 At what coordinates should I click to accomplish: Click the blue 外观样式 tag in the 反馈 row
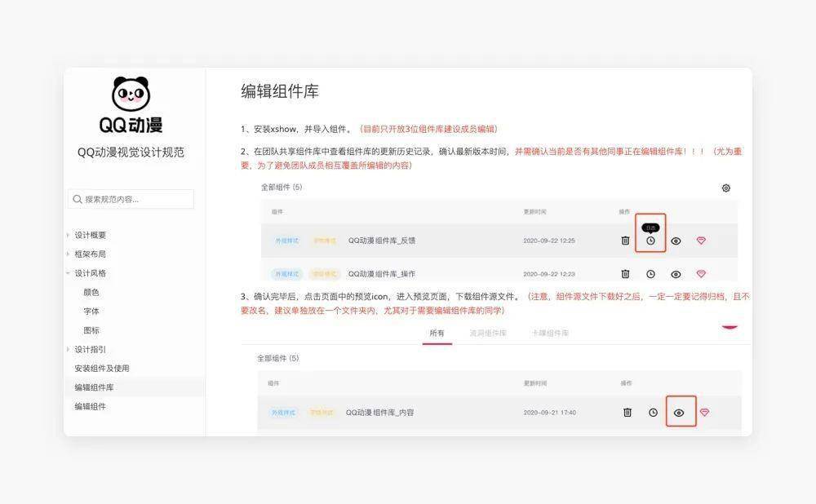click(x=286, y=241)
